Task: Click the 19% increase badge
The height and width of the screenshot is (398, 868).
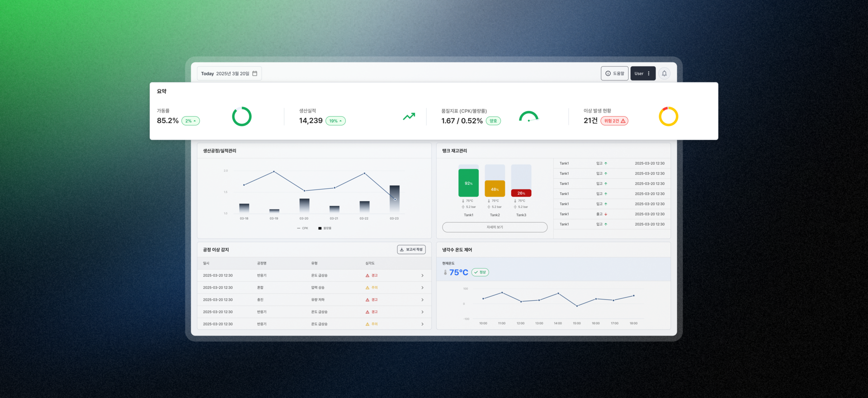Action: point(335,121)
